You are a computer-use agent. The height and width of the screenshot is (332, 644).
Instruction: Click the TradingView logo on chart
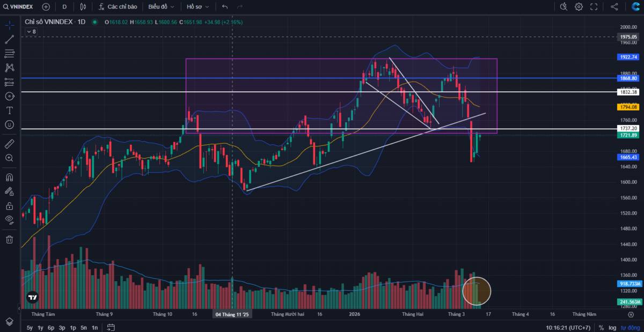[32, 297]
